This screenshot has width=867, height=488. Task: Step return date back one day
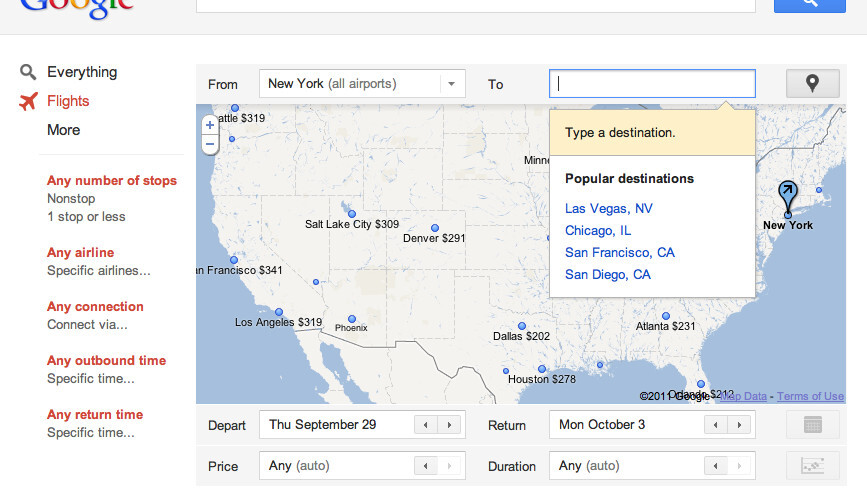pyautogui.click(x=716, y=425)
